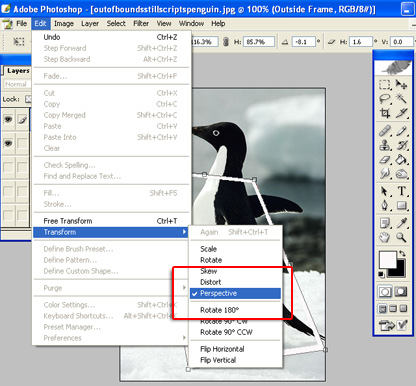Viewport: 416px width, 386px height.
Task: Switch to Standard editing mode
Action: pyautogui.click(x=385, y=292)
